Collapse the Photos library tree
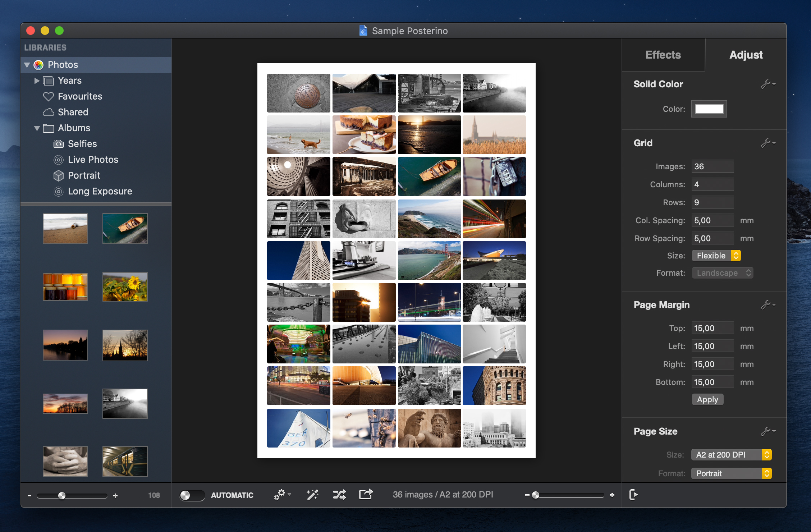 [x=27, y=65]
